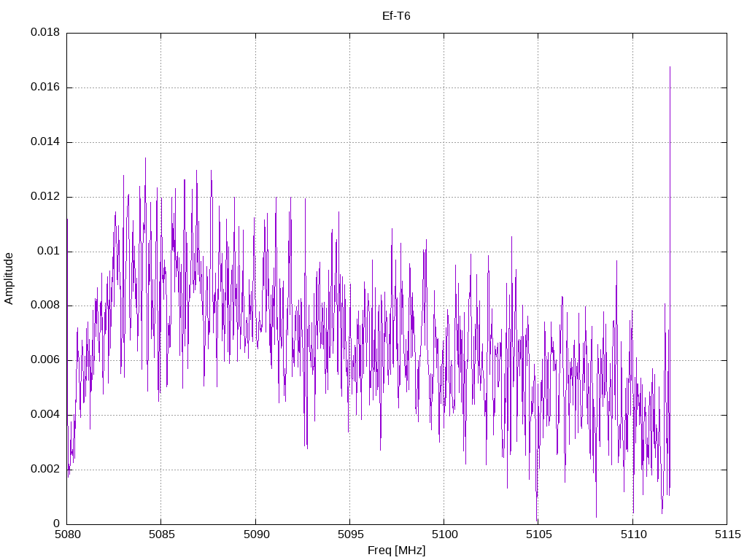Click the y-axis tick value 0.008
This screenshot has width=747, height=560.
pos(45,305)
